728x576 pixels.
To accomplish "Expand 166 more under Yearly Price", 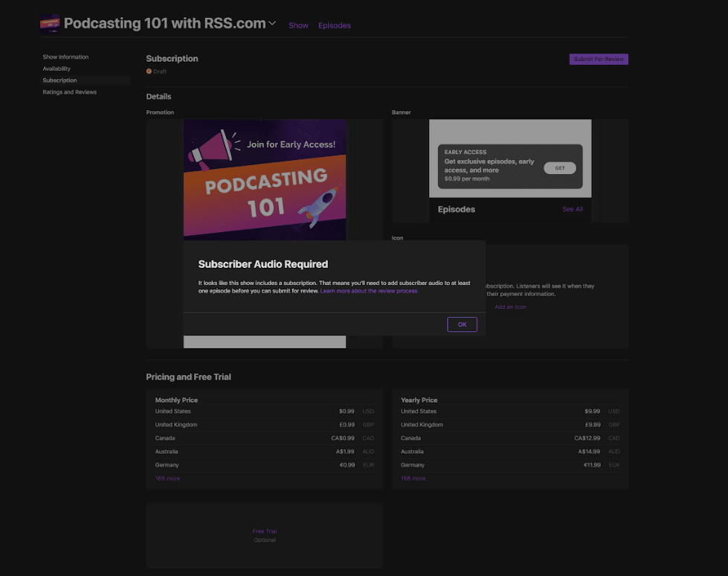I will pos(413,479).
